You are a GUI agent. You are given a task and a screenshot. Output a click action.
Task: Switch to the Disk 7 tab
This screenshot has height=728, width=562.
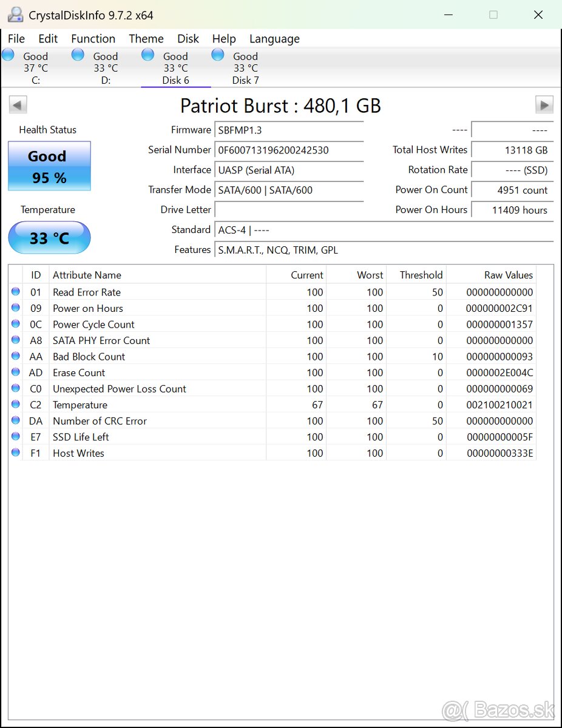[245, 73]
